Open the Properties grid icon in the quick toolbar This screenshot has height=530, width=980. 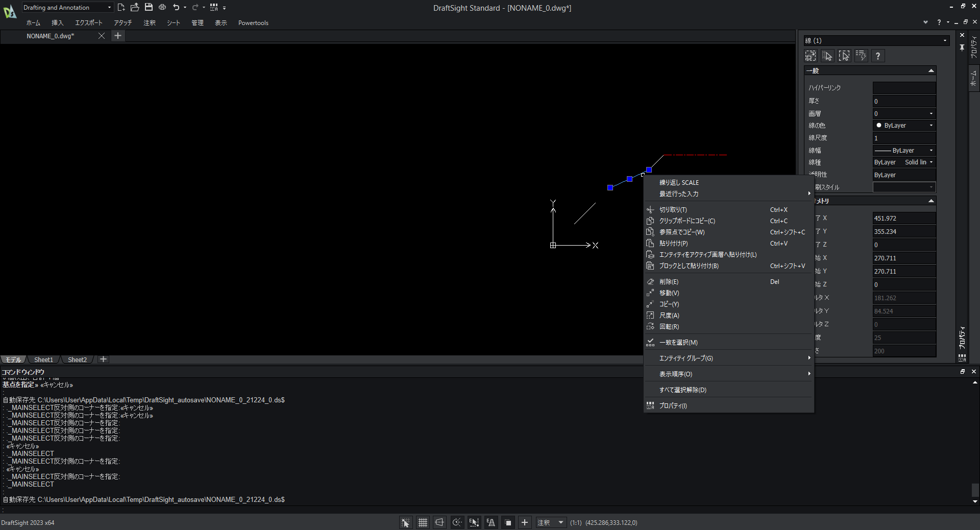214,7
